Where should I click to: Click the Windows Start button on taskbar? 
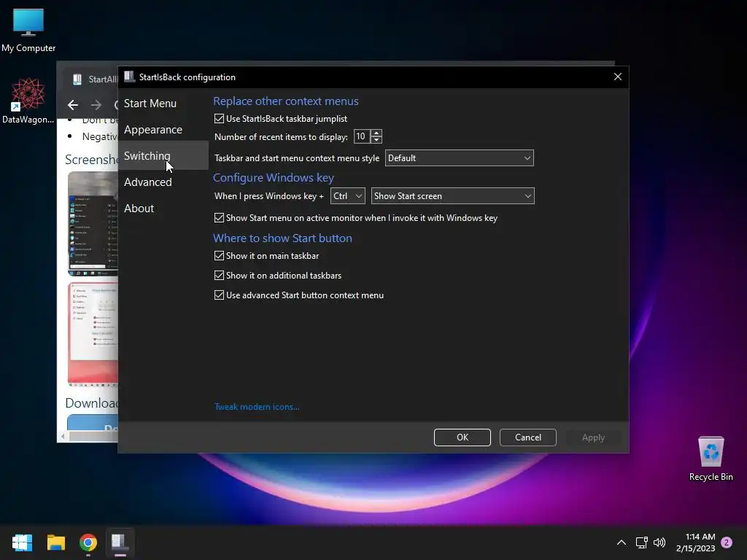click(x=22, y=542)
